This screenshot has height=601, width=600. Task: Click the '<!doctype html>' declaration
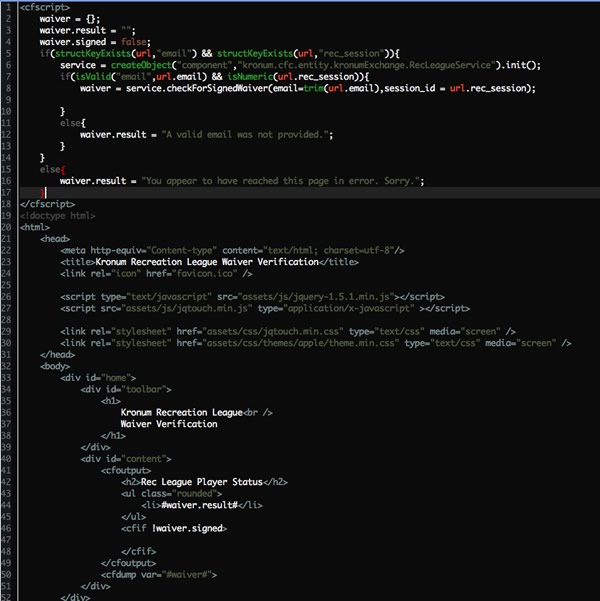58,215
